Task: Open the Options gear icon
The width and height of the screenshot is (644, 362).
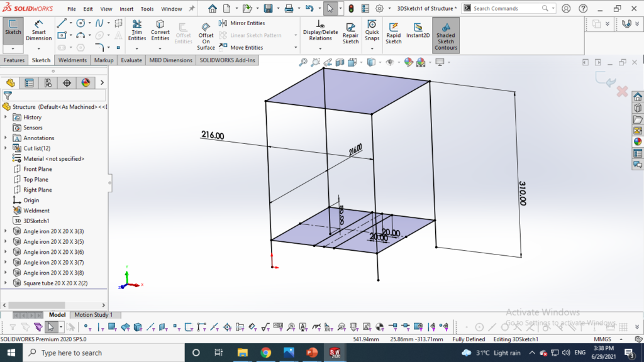Action: coord(379,8)
